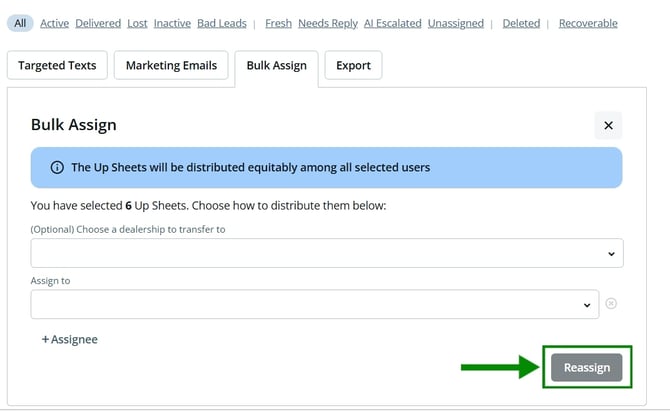Select the All filter pill
The image size is (670, 411).
click(20, 23)
